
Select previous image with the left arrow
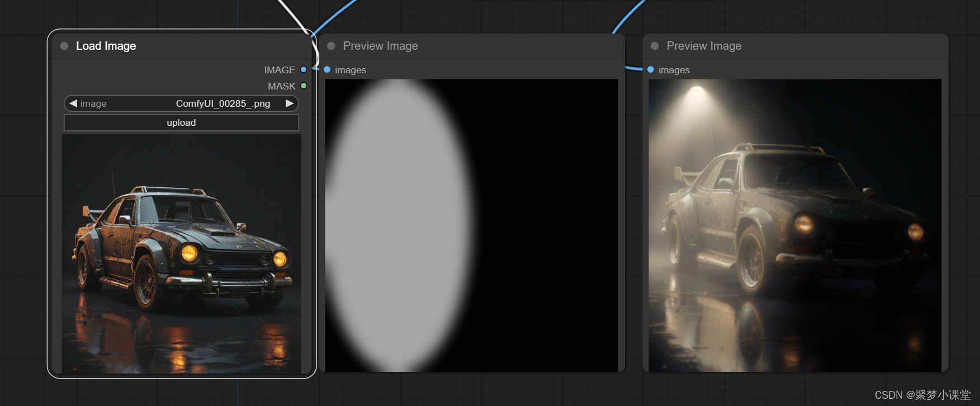(x=73, y=103)
